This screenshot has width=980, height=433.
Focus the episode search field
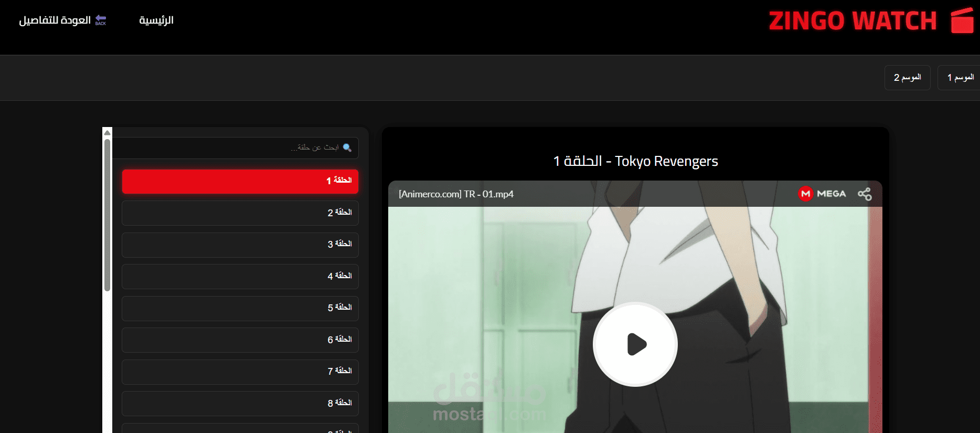pyautogui.click(x=236, y=148)
